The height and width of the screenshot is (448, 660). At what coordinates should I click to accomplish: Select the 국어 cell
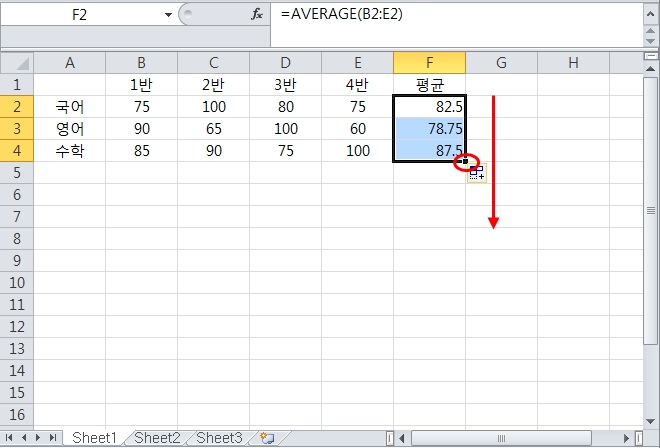[70, 107]
